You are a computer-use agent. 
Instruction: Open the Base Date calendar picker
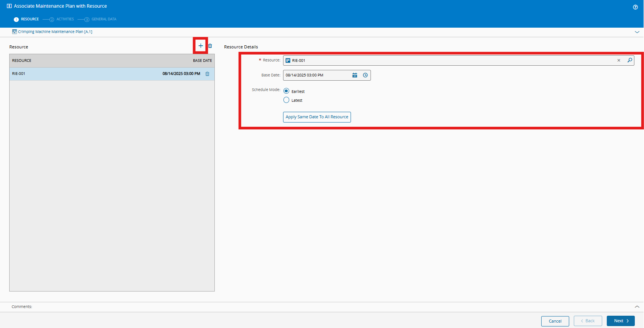click(x=355, y=75)
